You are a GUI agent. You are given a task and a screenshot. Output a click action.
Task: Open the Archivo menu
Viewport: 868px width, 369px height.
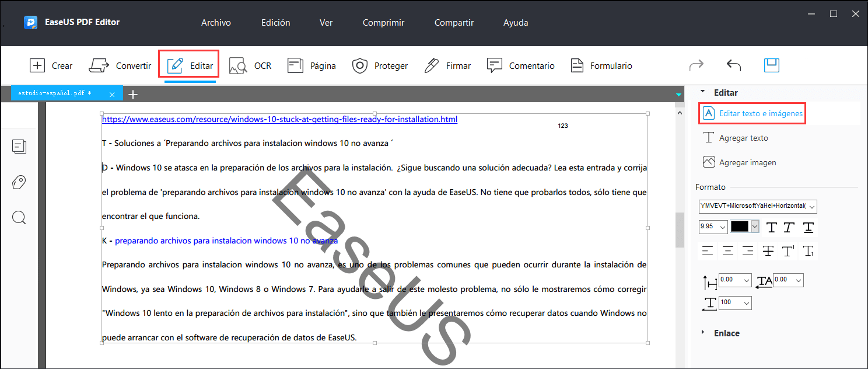tap(216, 23)
